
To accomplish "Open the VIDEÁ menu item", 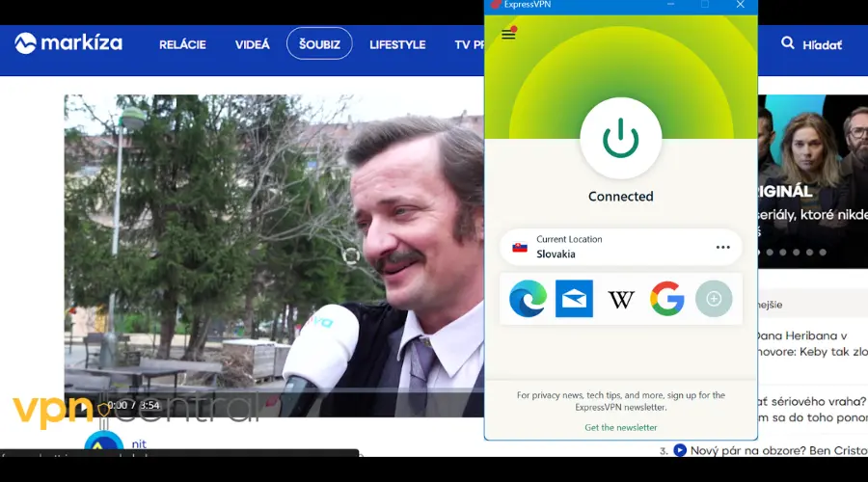I will [253, 44].
